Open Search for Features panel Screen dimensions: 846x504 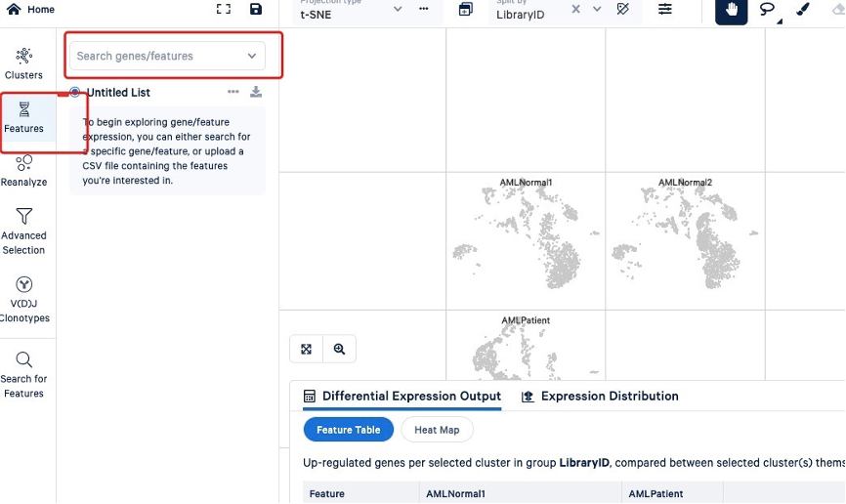click(x=23, y=374)
